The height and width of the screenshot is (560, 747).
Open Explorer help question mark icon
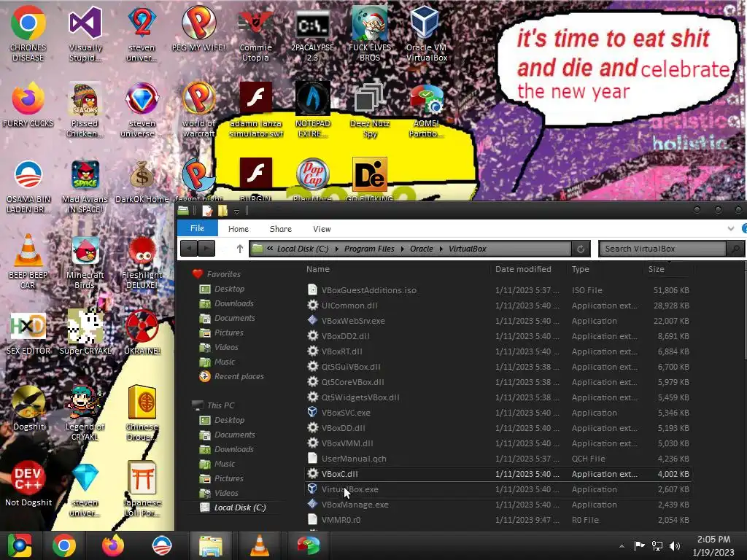click(744, 228)
